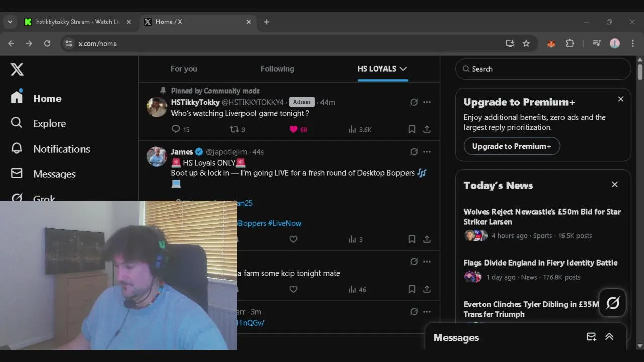Click Grok icon on HSTikkyTokky post
Image resolution: width=644 pixels, height=362 pixels.
coord(414,102)
